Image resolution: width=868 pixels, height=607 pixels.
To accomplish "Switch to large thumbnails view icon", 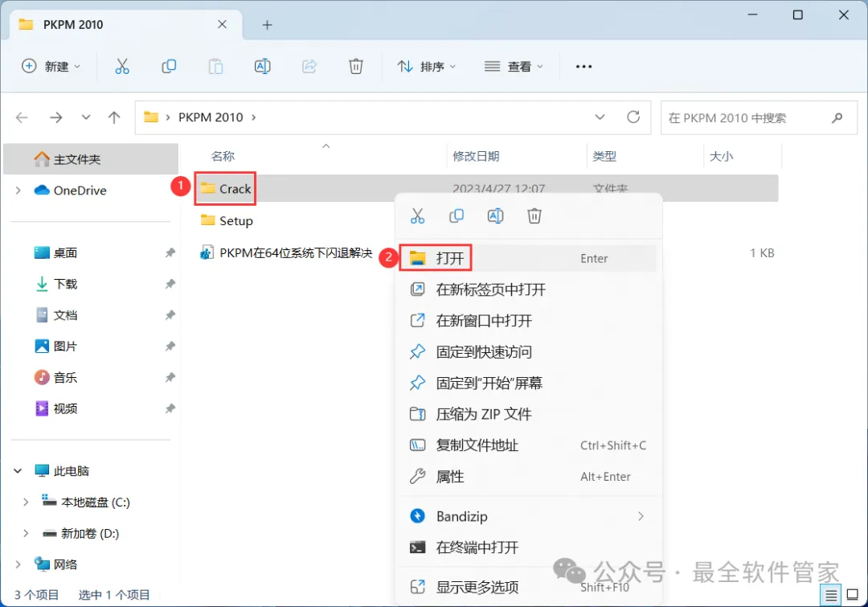I will click(x=853, y=596).
